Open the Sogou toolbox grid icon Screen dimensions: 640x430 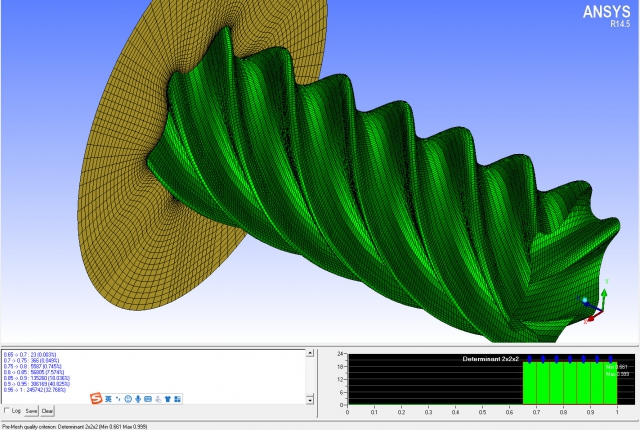pyautogui.click(x=178, y=399)
